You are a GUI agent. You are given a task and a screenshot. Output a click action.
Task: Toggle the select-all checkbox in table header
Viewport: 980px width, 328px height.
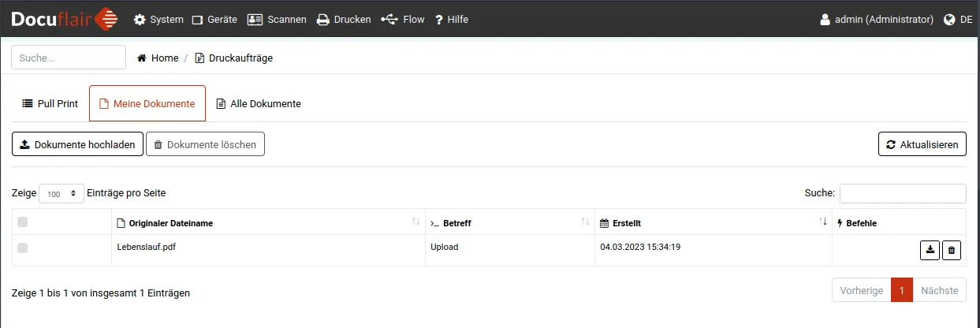22,222
